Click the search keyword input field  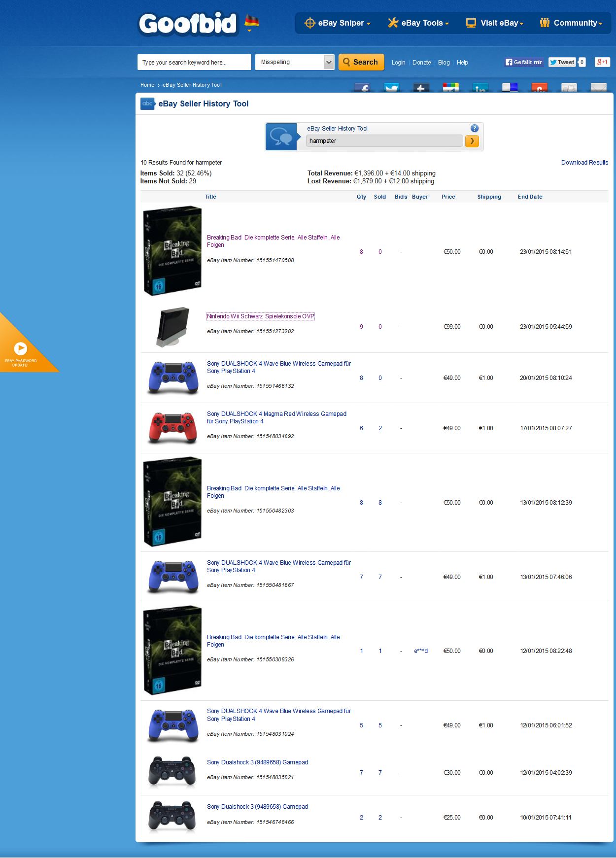click(194, 62)
